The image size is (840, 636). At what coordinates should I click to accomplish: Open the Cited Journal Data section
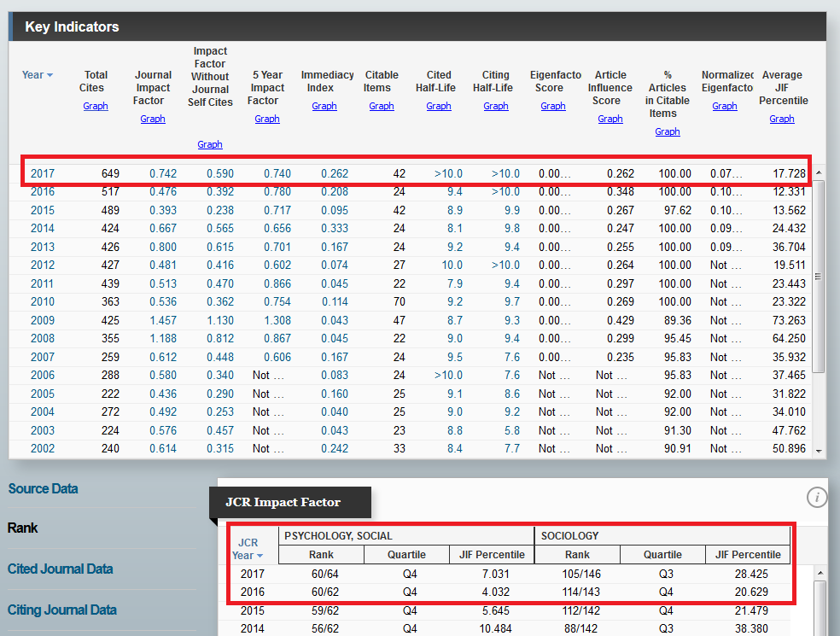[60, 569]
